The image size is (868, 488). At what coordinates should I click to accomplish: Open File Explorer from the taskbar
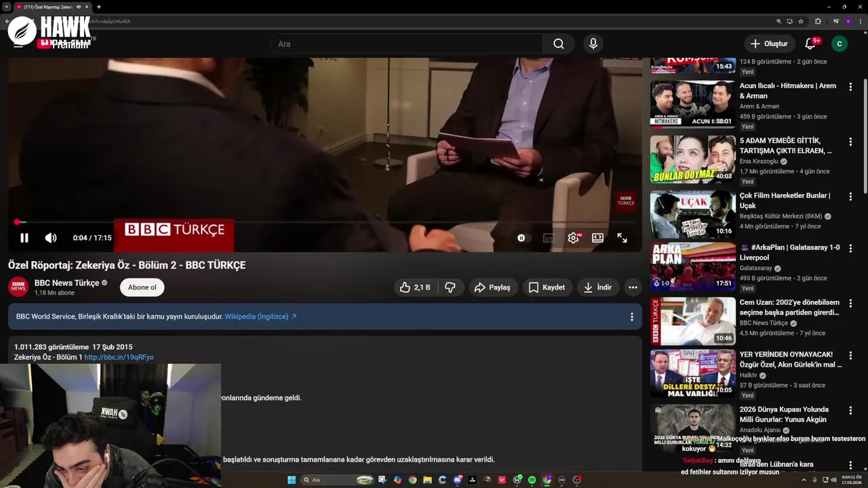(427, 480)
